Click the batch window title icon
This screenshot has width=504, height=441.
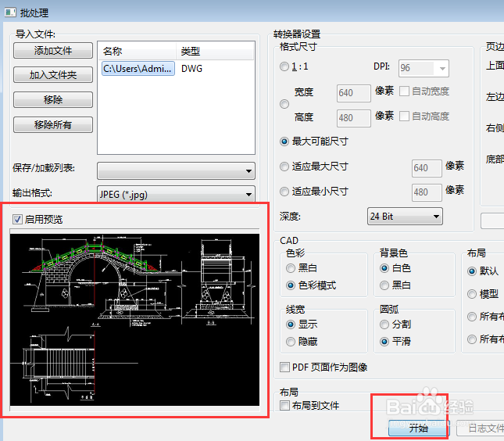point(10,13)
